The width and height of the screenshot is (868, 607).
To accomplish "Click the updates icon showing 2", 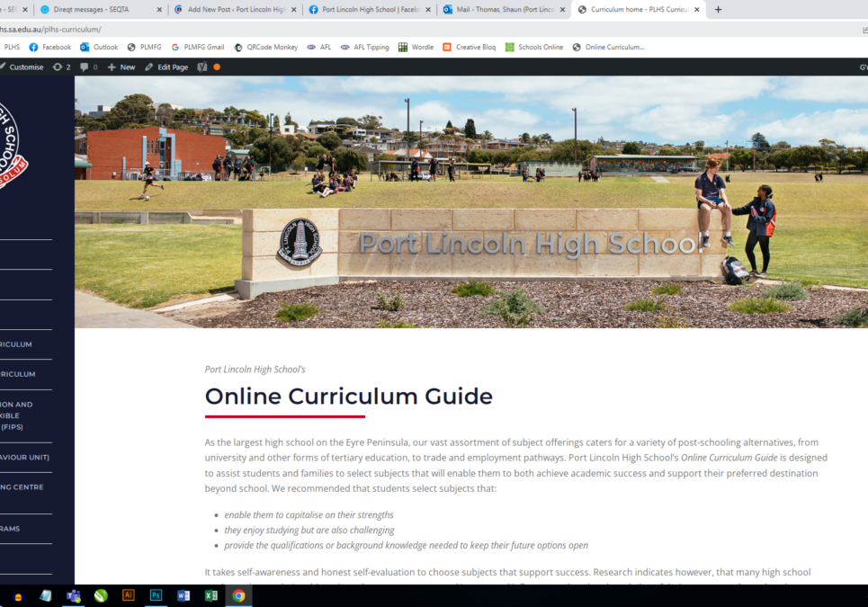I will (x=61, y=67).
